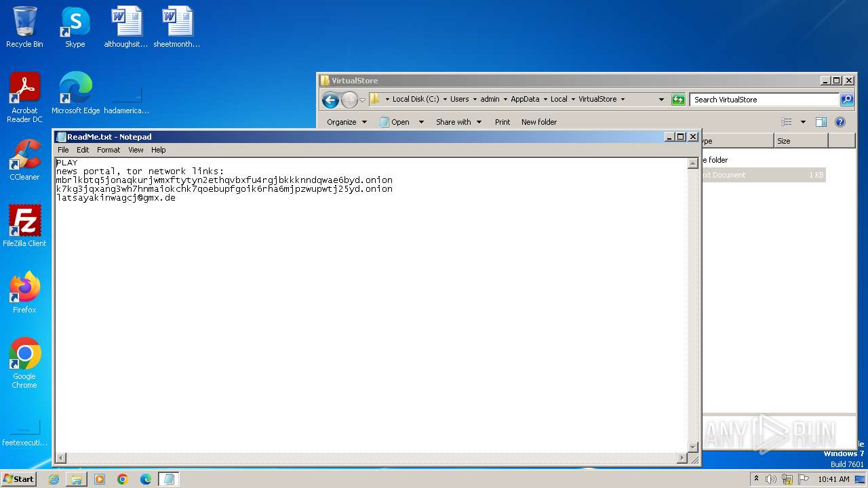The height and width of the screenshot is (488, 868).
Task: Open the Organize dropdown in Explorer
Action: pos(347,122)
